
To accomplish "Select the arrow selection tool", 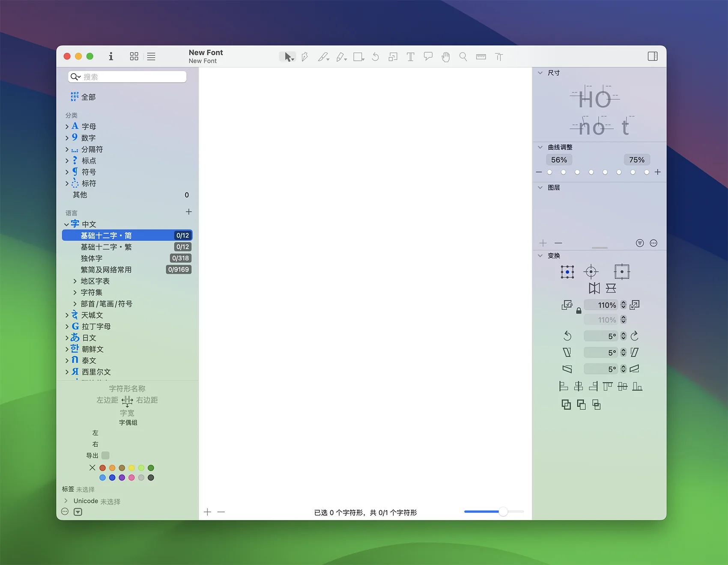I will coord(288,56).
